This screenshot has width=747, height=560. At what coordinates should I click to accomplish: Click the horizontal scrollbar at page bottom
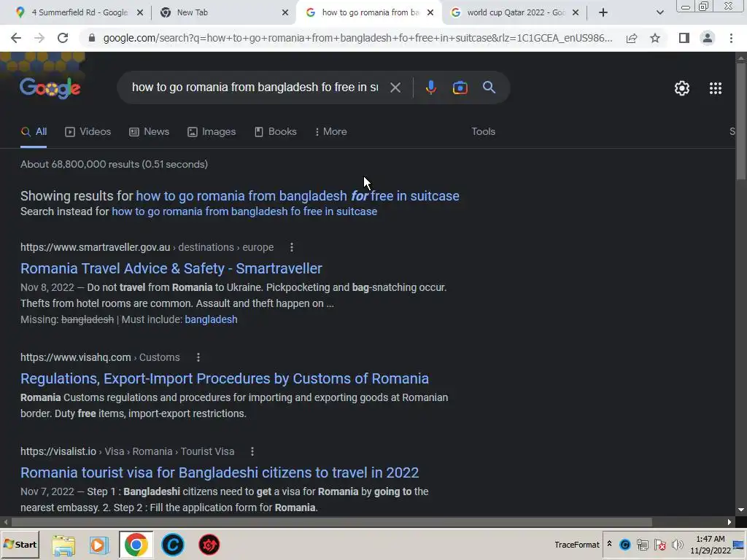point(331,522)
